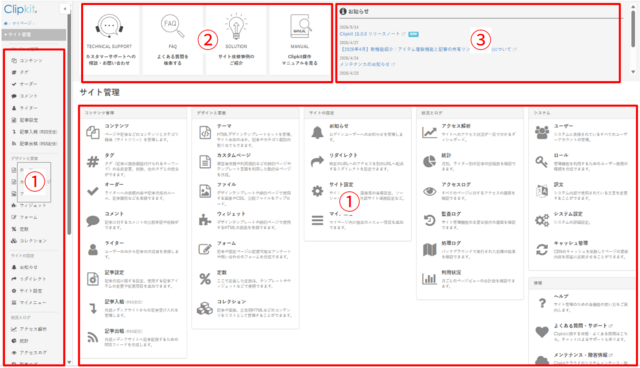Click the お知らせ bell icon in the main panel
The width and height of the screenshot is (640, 368).
pyautogui.click(x=317, y=133)
